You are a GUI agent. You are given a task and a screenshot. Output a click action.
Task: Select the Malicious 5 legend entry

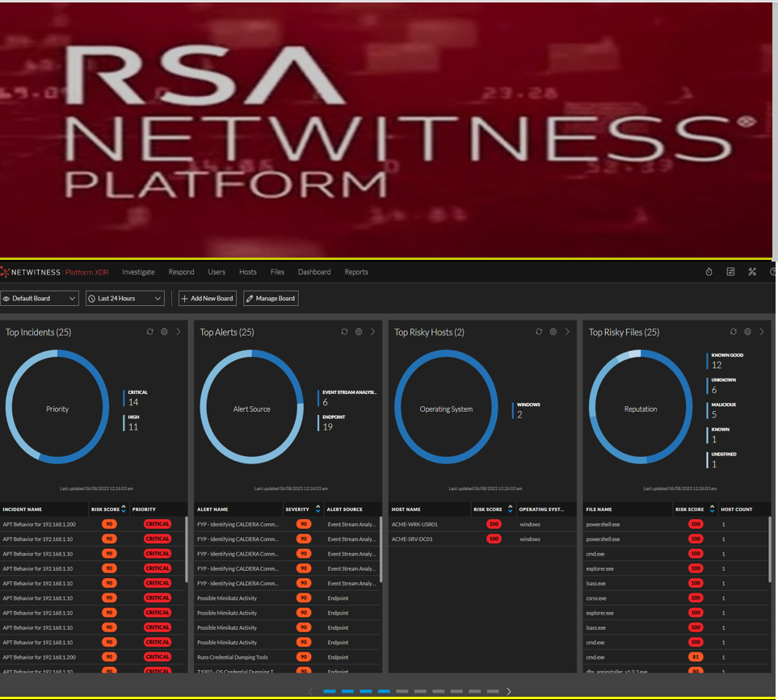pos(721,410)
